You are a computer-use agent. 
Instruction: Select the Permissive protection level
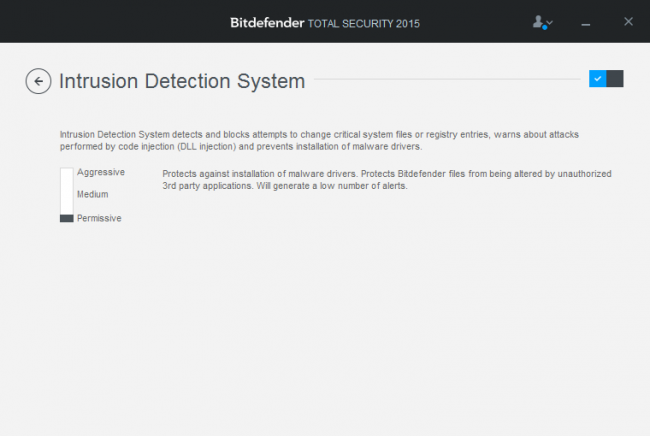click(x=99, y=218)
